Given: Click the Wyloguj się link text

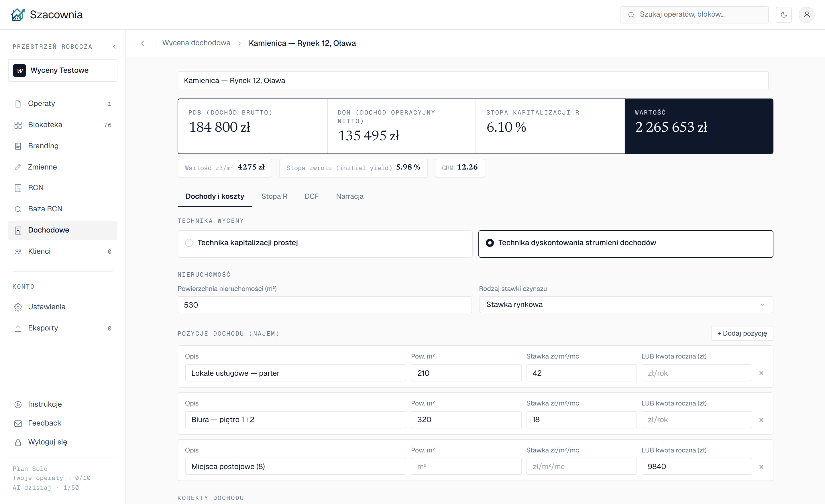Looking at the screenshot, I should (x=48, y=442).
